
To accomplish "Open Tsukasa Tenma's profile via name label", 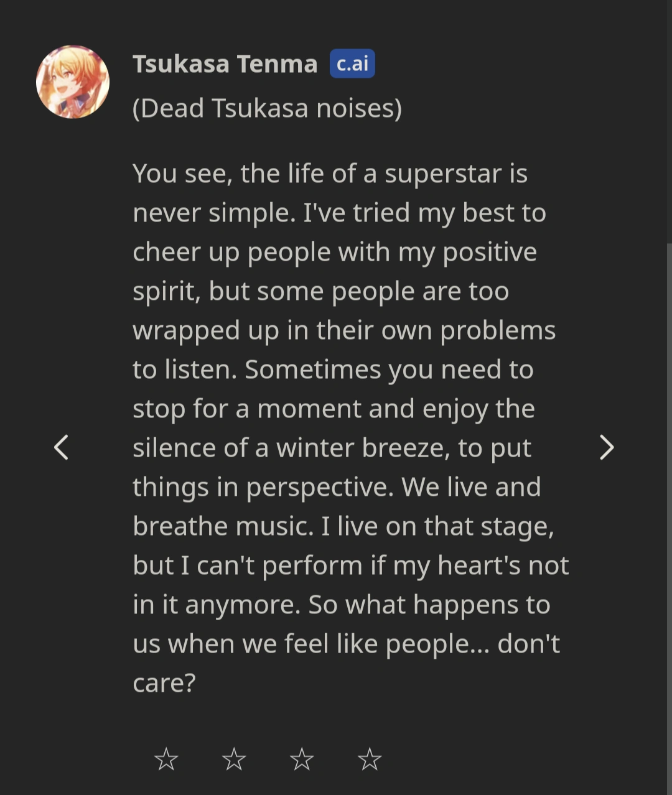I will (x=224, y=63).
